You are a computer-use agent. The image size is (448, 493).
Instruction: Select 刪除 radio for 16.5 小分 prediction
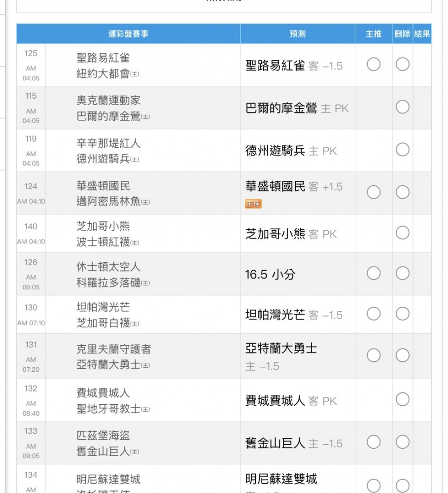403,273
